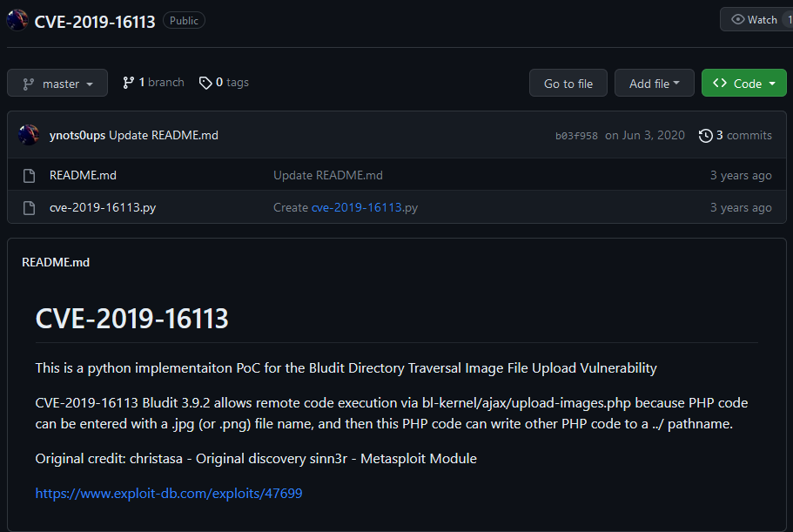This screenshot has width=793, height=532.
Task: Open the Create cve-2019-16113.py commit message
Action: coord(346,208)
